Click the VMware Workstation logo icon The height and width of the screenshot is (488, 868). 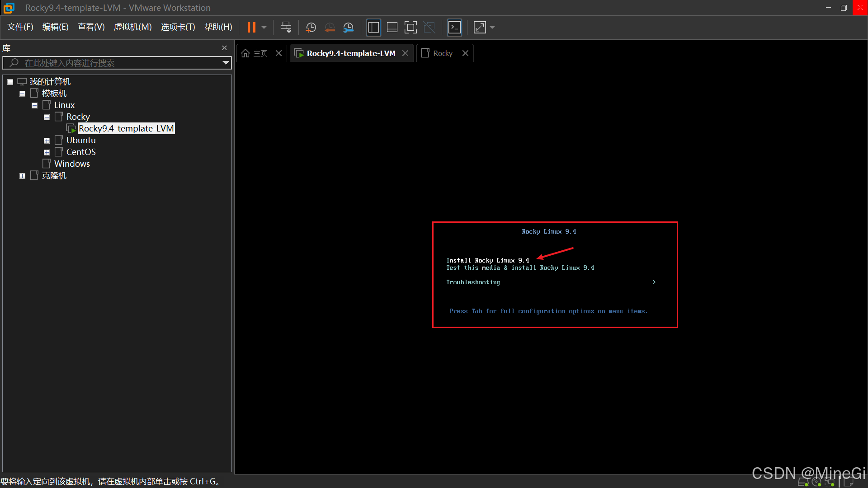[9, 8]
